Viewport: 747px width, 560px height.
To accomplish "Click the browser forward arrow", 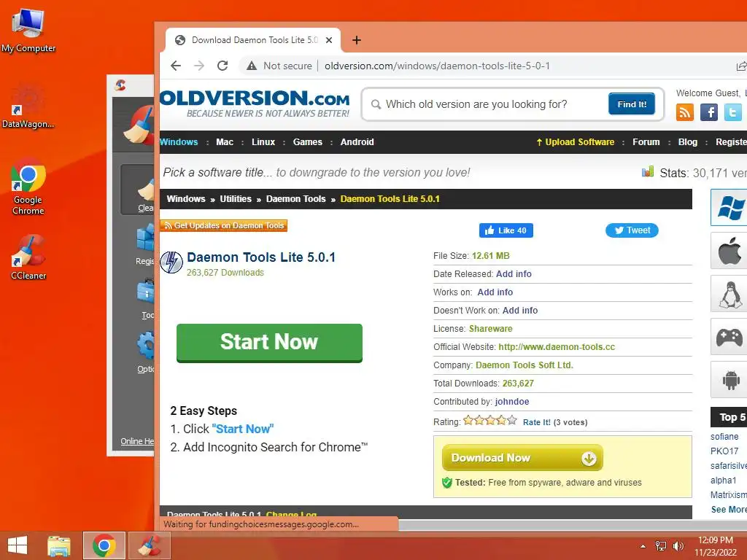I will [x=199, y=66].
